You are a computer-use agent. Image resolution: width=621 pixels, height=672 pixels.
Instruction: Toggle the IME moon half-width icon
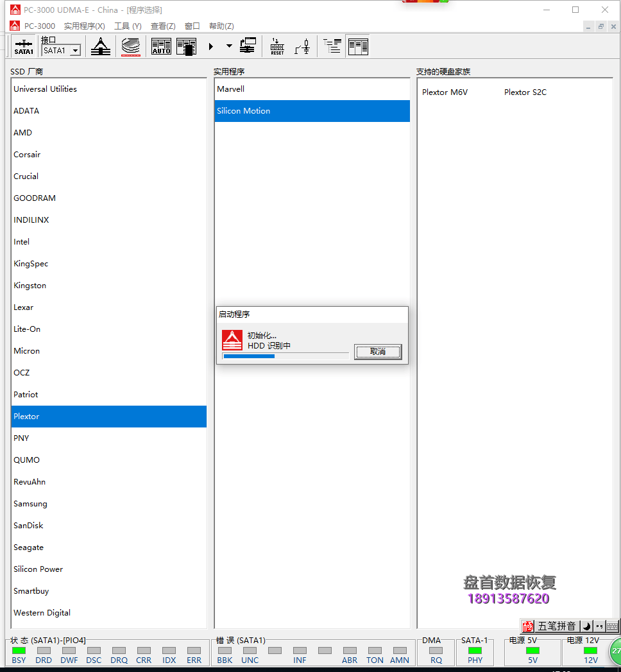(x=587, y=626)
